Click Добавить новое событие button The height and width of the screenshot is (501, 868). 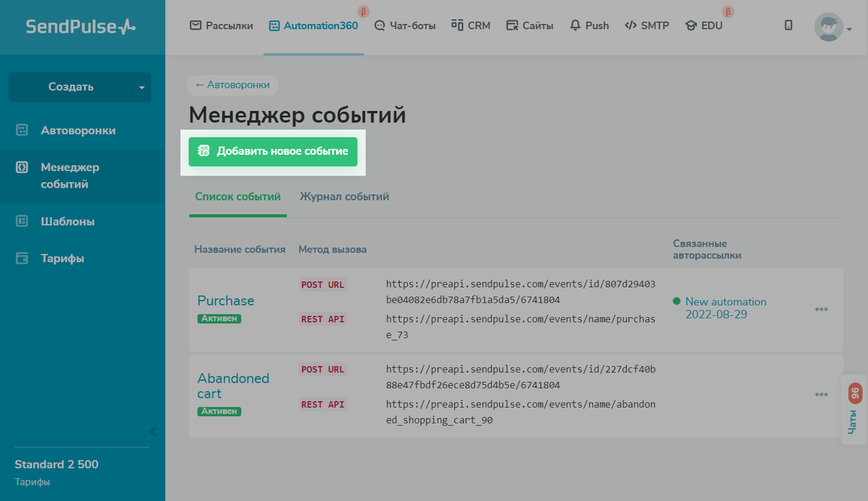pos(273,152)
